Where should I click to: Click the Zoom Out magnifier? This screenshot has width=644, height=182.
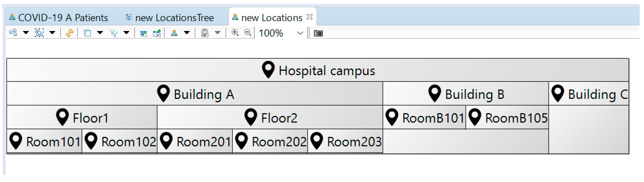click(x=248, y=33)
